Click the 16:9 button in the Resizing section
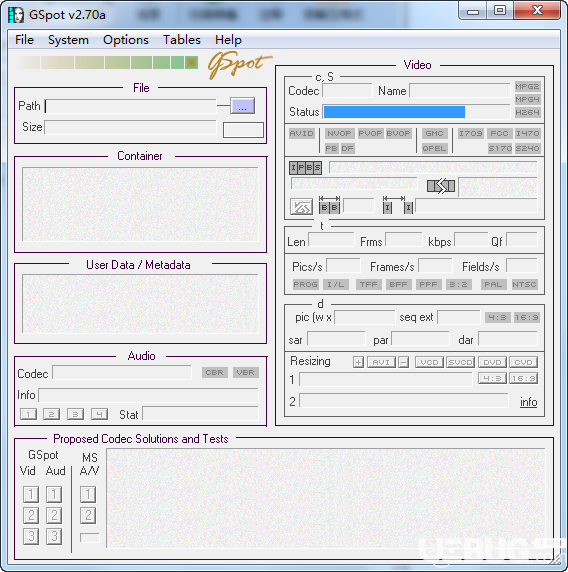This screenshot has width=568, height=572. coord(523,379)
